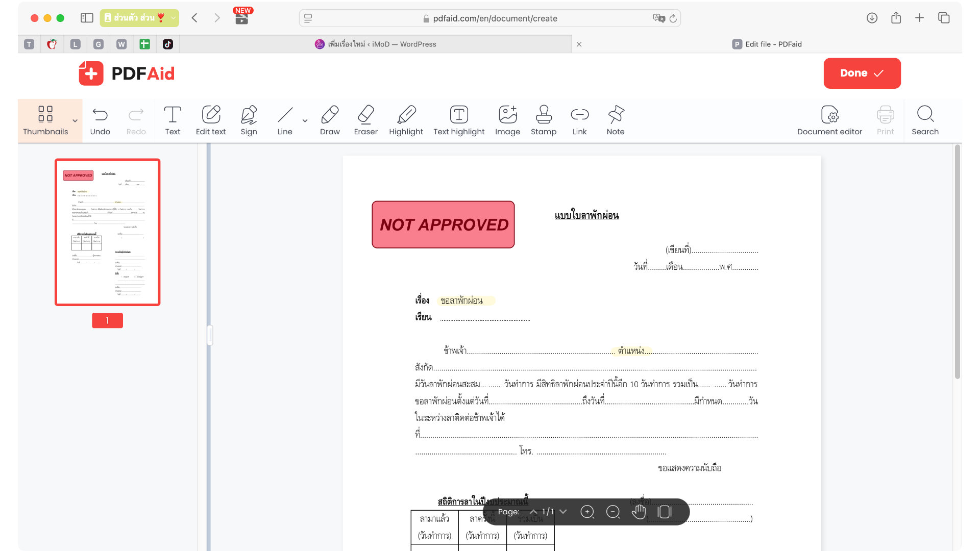Select the Eraser tool

[365, 120]
